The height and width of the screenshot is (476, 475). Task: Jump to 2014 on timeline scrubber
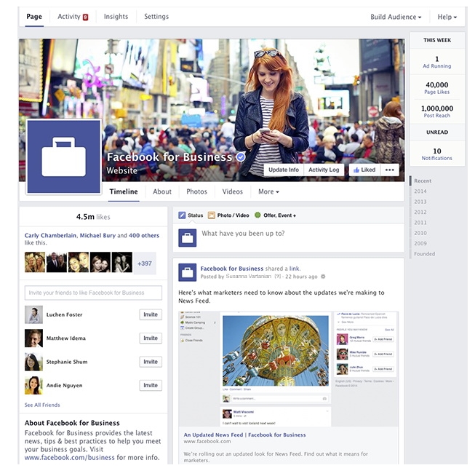click(420, 191)
